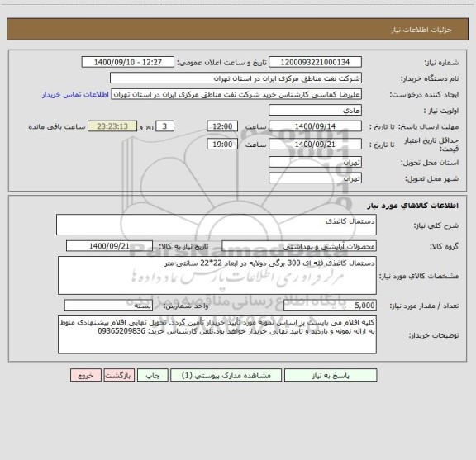Click the announcement date field 1400/09/10 - 12:27
This screenshot has width=476, height=460.
point(128,62)
